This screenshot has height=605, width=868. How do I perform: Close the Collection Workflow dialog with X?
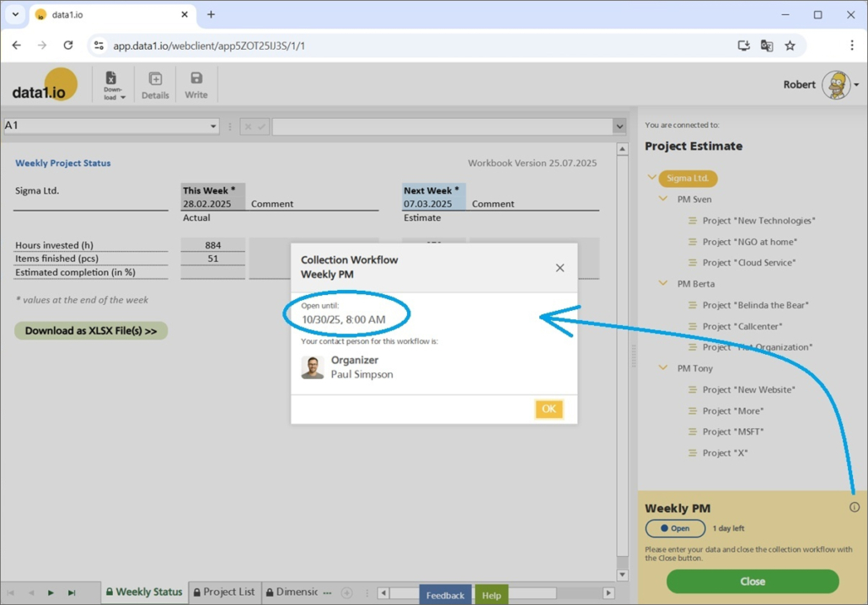560,268
